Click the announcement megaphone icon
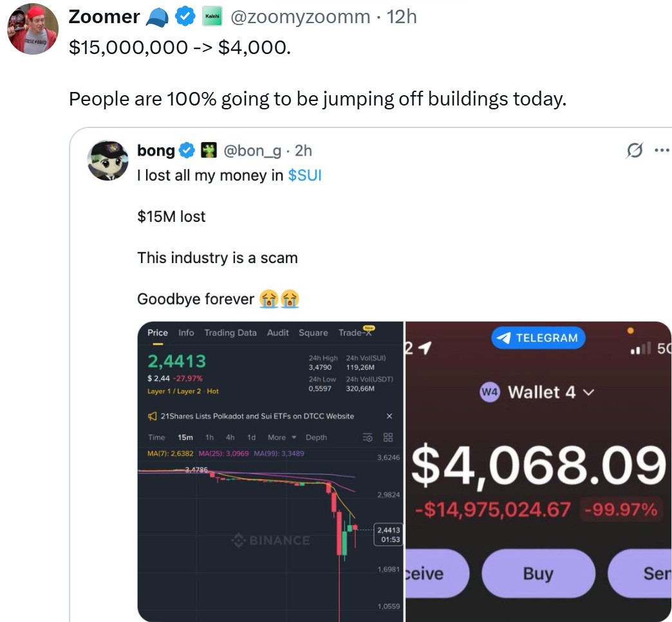 [x=153, y=416]
